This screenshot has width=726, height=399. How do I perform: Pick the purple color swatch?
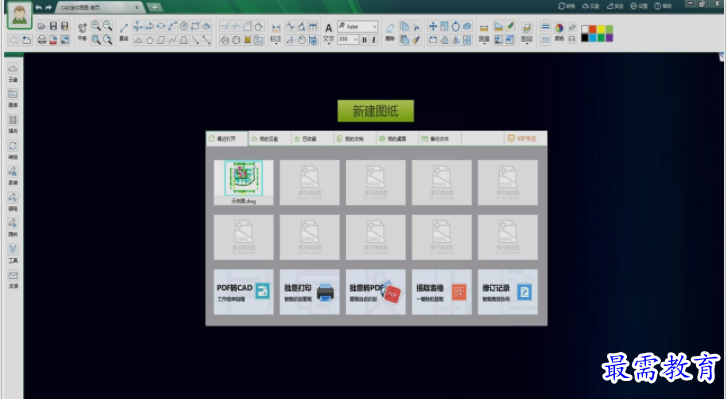pos(609,37)
